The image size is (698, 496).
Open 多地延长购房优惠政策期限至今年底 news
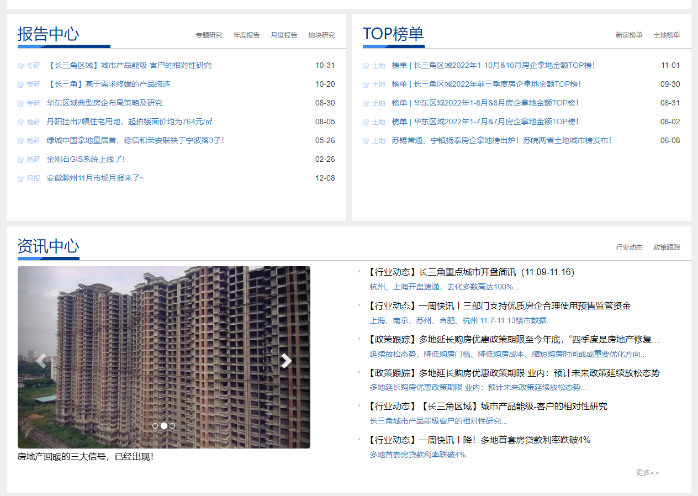(x=514, y=340)
